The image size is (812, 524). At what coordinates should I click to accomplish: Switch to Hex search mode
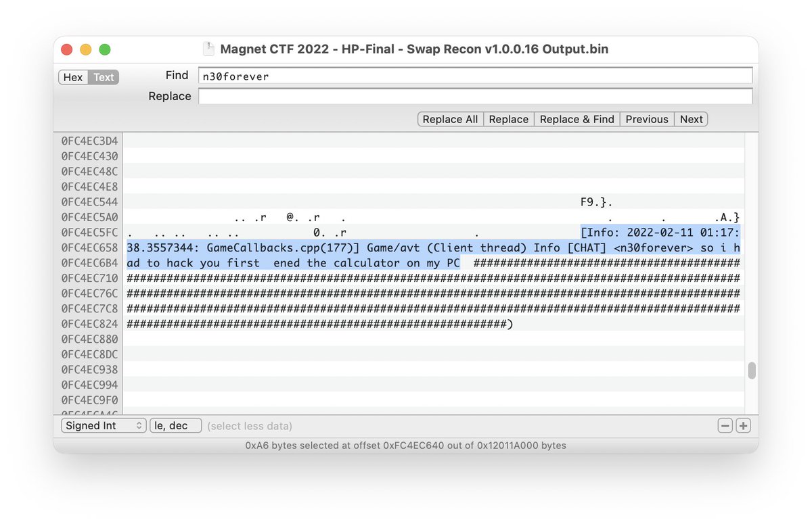coord(73,77)
